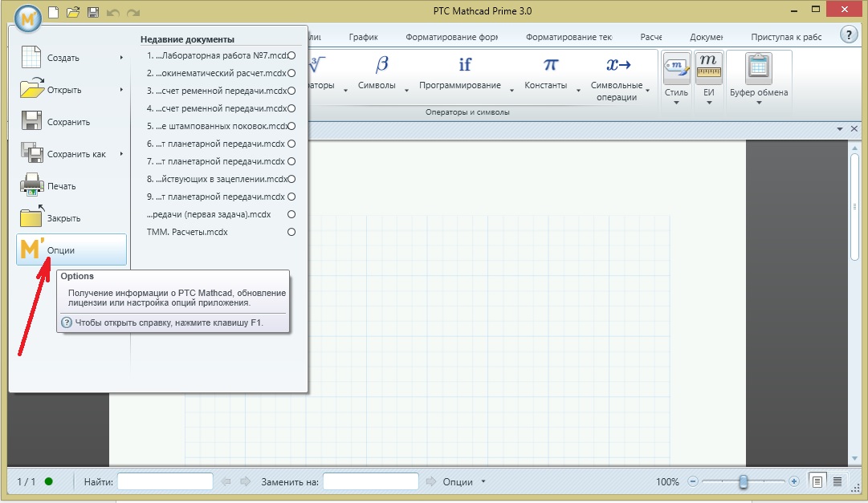Open the Style label icon
The width and height of the screenshot is (868, 503).
coord(676,69)
